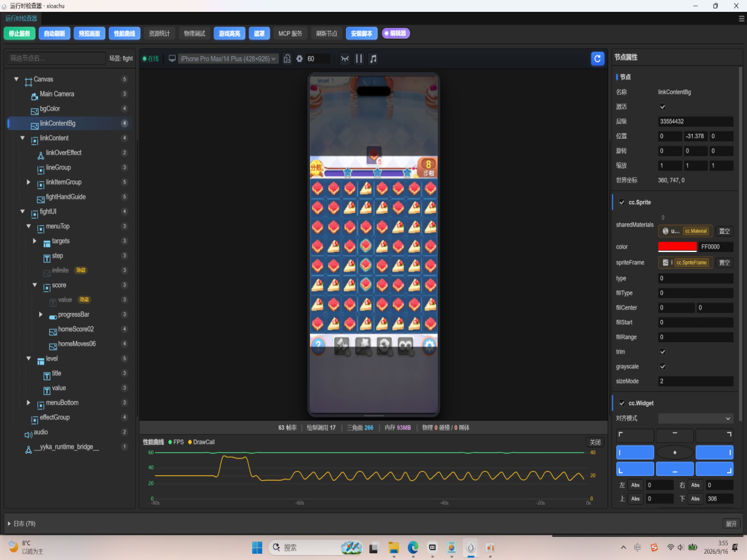Click the green 停止服务 button
747x560 pixels.
[20, 34]
